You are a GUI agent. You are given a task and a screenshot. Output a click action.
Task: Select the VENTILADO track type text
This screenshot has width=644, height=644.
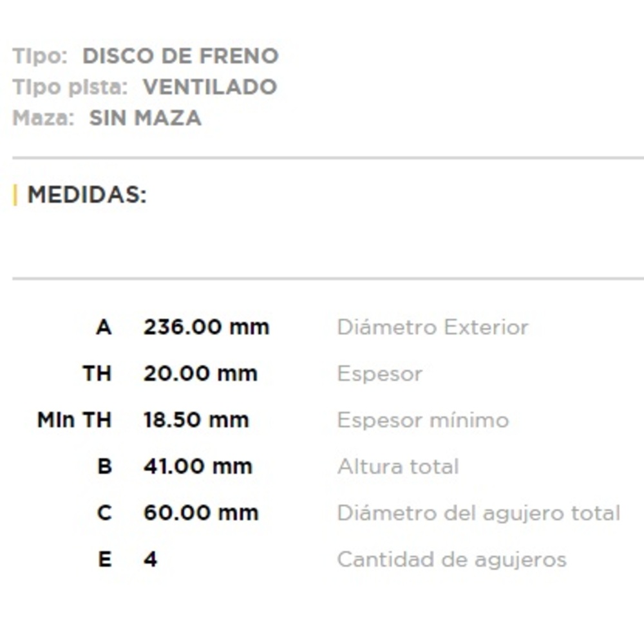tap(210, 87)
